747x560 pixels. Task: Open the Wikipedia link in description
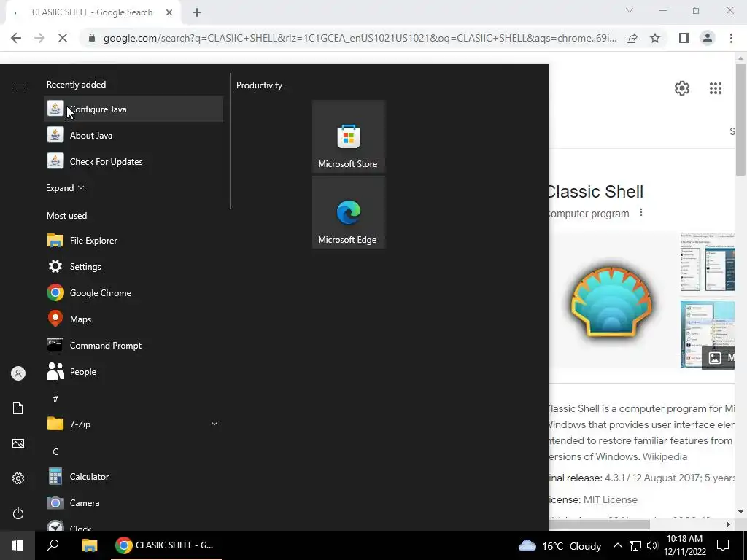pyautogui.click(x=665, y=456)
